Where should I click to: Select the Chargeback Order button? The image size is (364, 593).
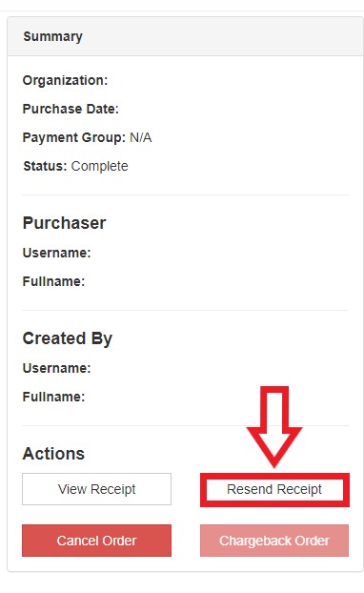click(x=274, y=541)
